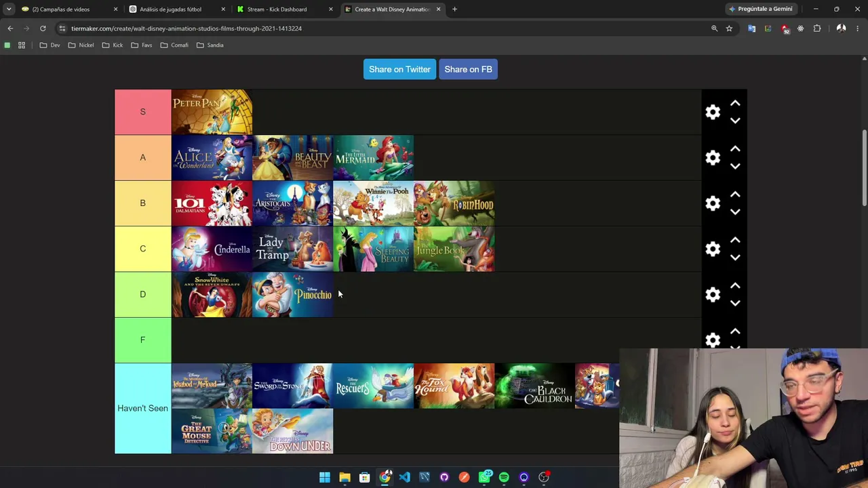This screenshot has height=488, width=868.
Task: Select the D tier label
Action: (142, 294)
